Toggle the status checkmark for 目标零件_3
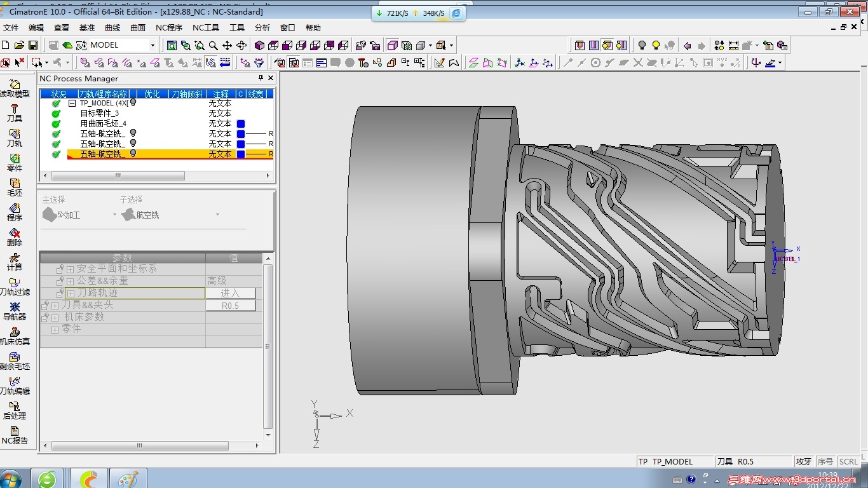Screen dimensions: 868x488 [56, 113]
